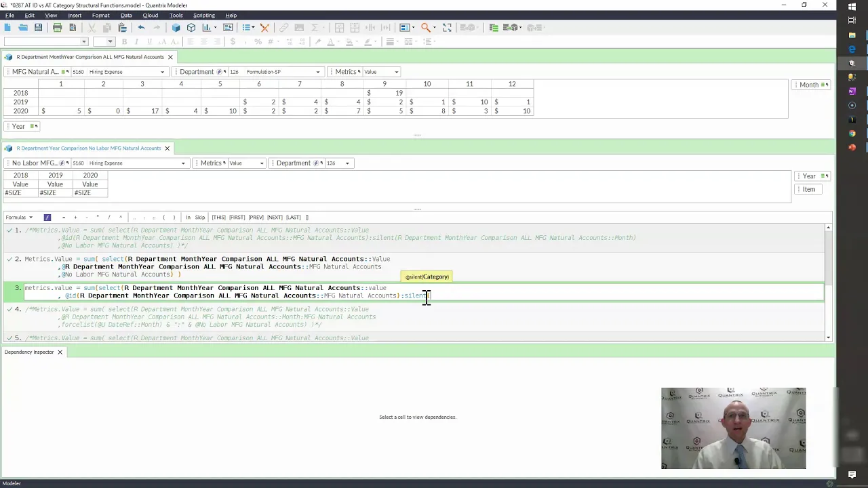868x488 pixels.
Task: Open the Qloud menu
Action: coord(150,15)
